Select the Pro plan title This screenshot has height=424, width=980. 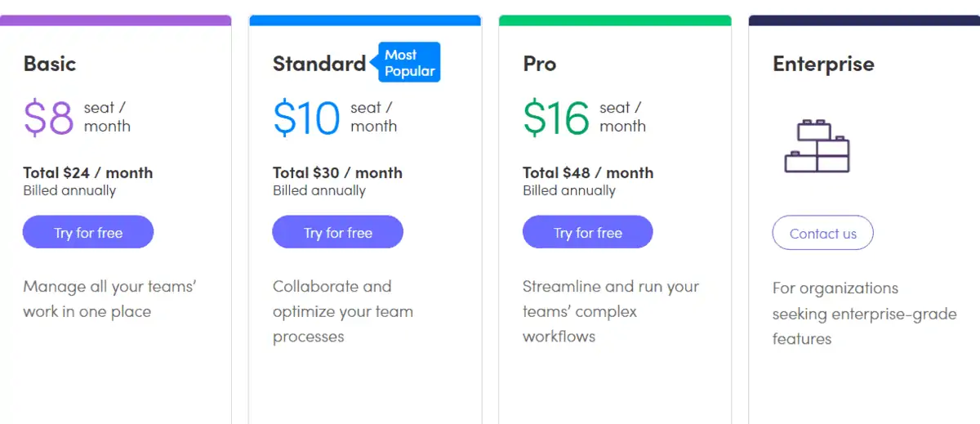[540, 64]
